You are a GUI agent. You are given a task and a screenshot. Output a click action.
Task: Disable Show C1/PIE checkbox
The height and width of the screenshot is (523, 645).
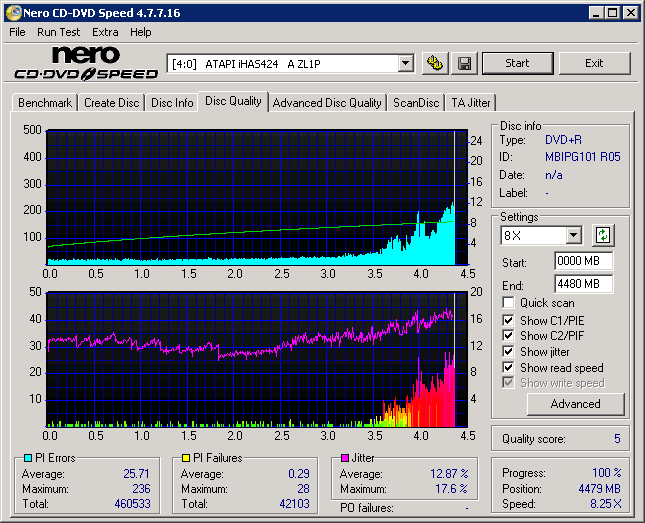click(x=509, y=320)
